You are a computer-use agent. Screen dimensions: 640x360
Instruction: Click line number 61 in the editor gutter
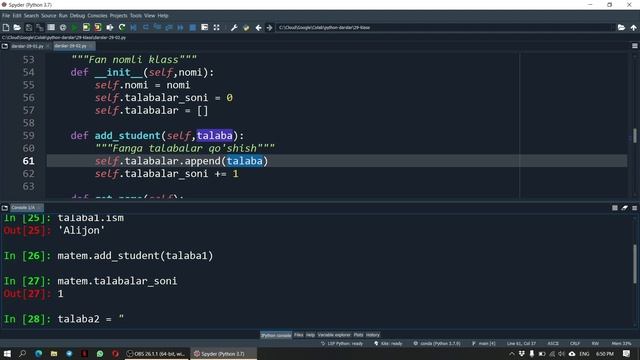pyautogui.click(x=28, y=161)
